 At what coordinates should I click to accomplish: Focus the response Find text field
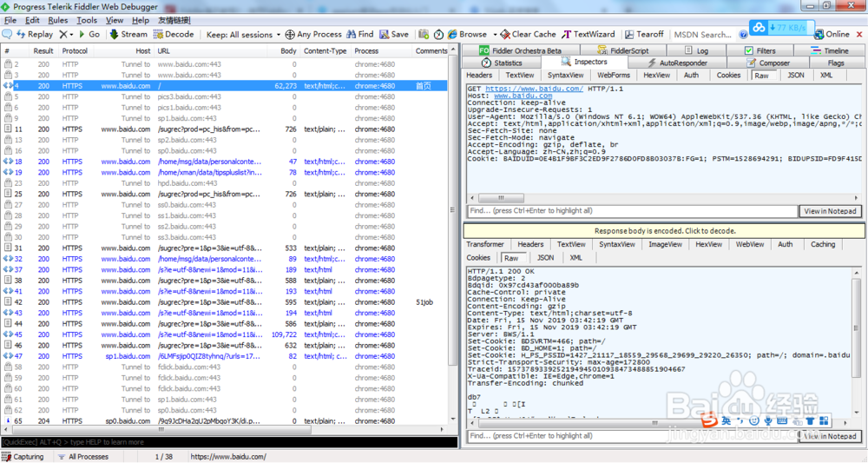point(632,436)
